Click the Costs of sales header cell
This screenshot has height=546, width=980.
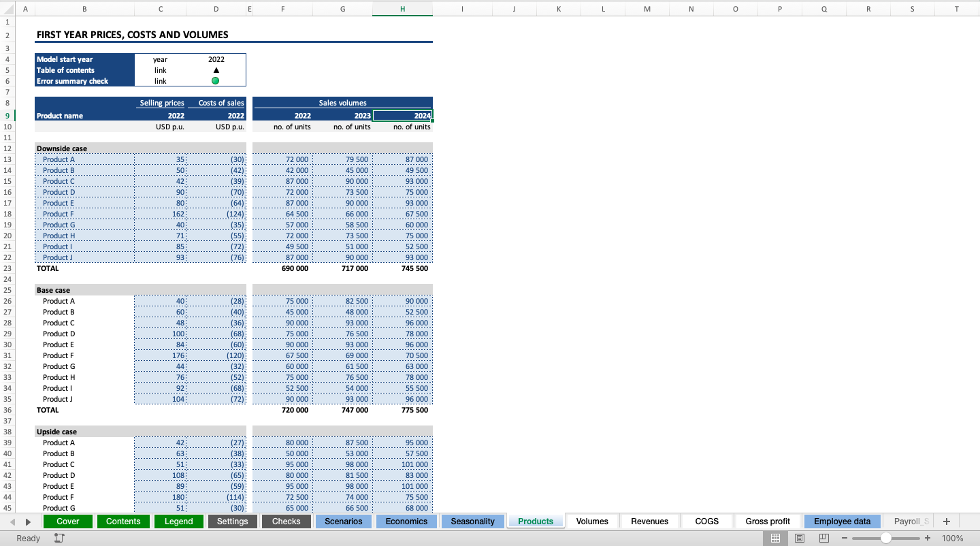click(216, 103)
